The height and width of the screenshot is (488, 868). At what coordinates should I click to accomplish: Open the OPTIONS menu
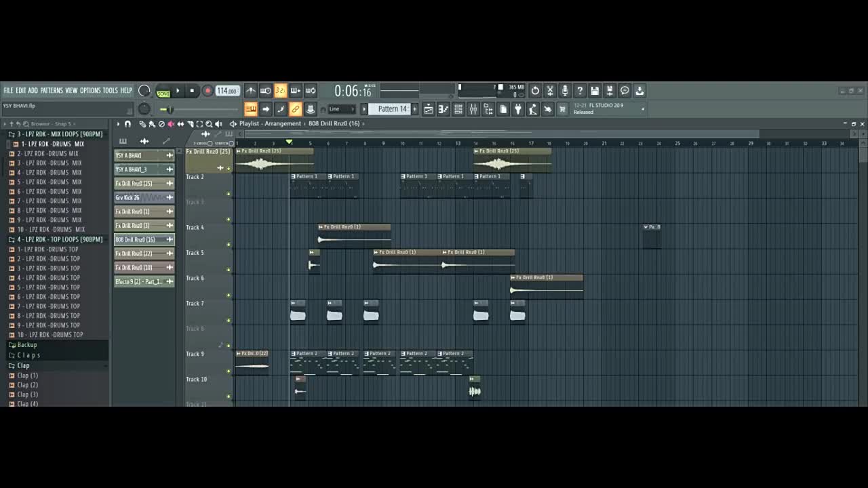click(90, 90)
